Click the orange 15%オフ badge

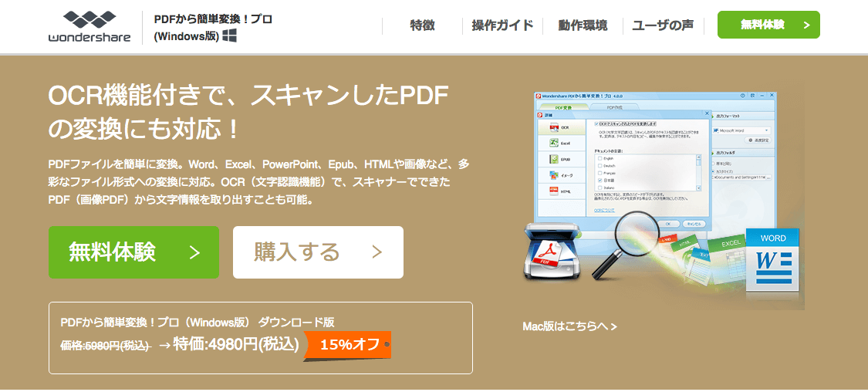point(349,345)
